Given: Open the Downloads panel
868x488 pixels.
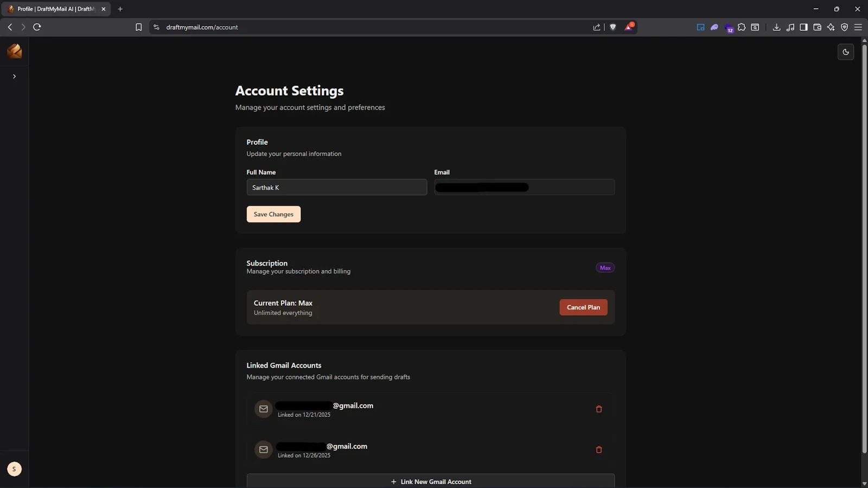Looking at the screenshot, I should [x=776, y=27].
